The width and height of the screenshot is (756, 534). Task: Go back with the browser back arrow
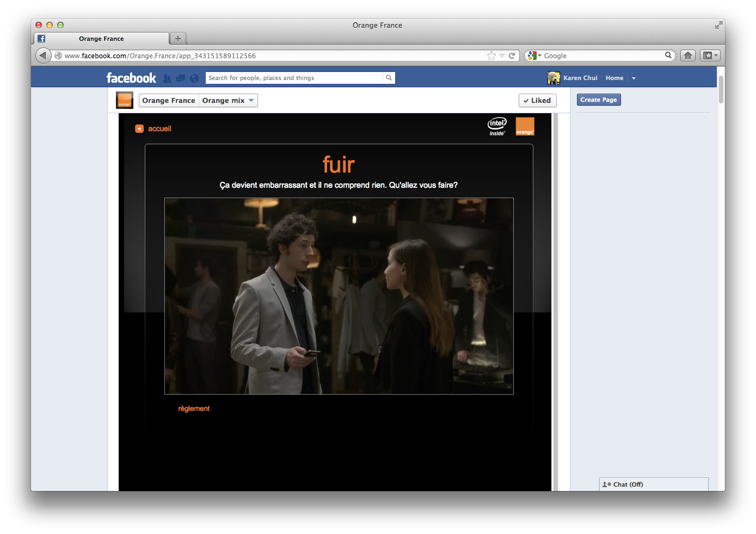click(x=43, y=56)
